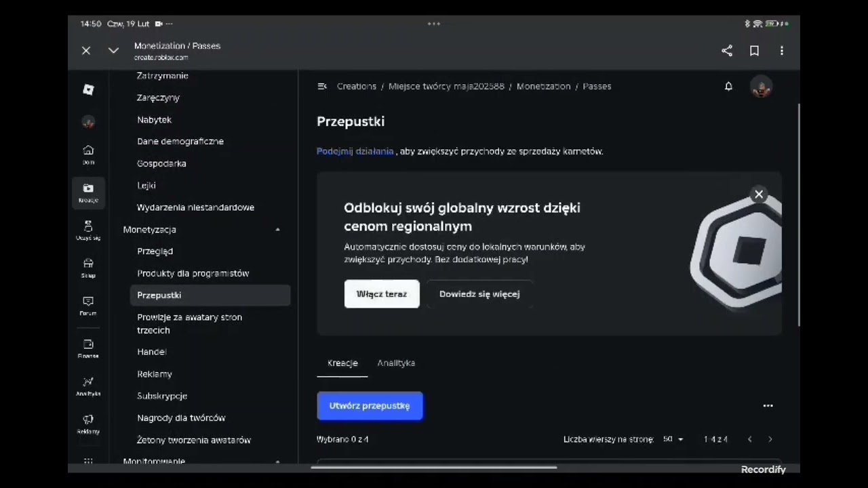The image size is (868, 488).
Task: Open Reklamy in the Monetyzacja list
Action: 155,374
